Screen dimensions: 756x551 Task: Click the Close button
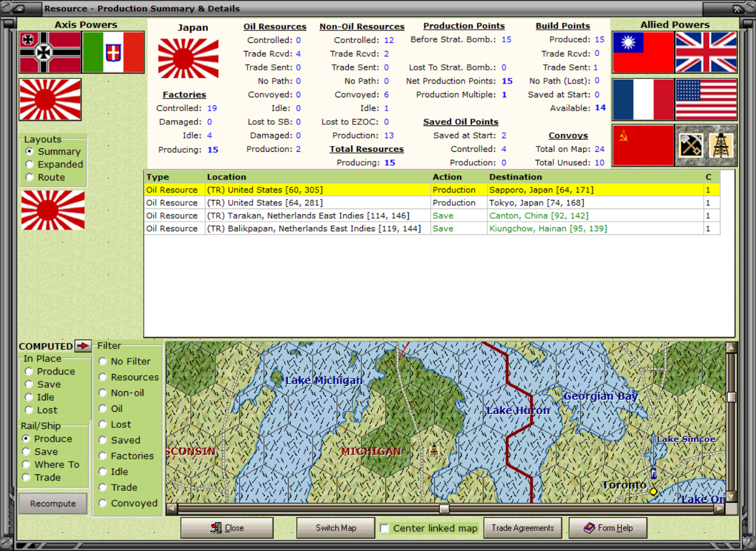(x=227, y=528)
